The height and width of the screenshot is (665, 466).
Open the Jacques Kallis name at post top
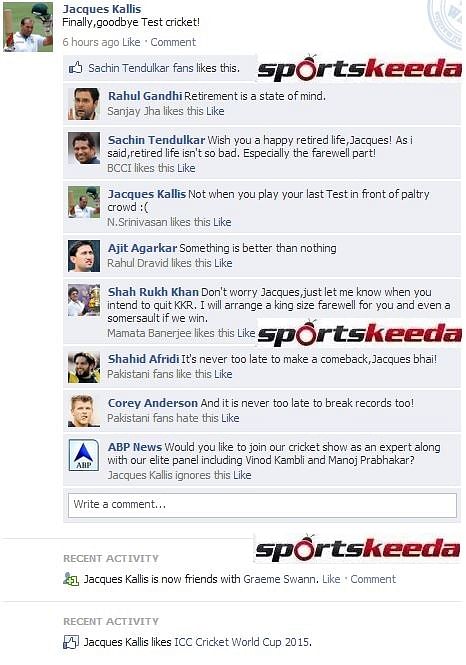(102, 9)
